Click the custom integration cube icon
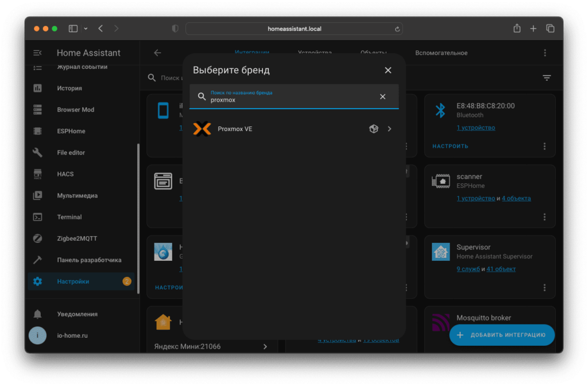The width and height of the screenshot is (588, 386). (373, 129)
